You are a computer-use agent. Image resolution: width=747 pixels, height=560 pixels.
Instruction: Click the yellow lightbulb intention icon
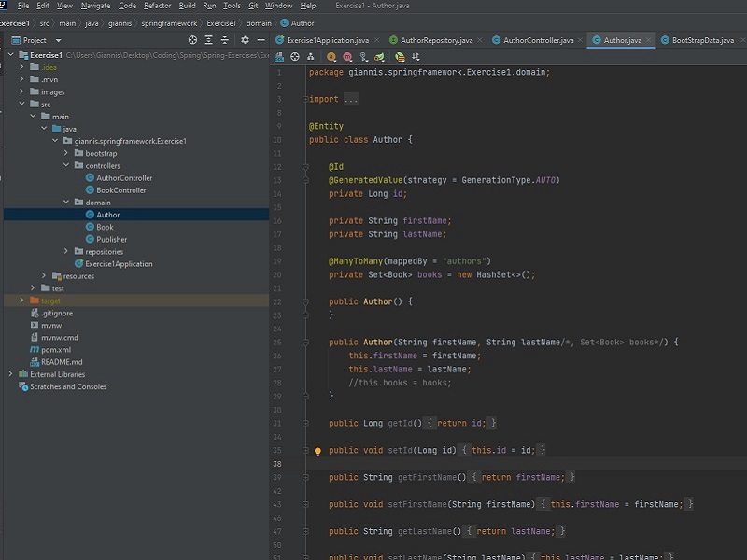point(317,451)
